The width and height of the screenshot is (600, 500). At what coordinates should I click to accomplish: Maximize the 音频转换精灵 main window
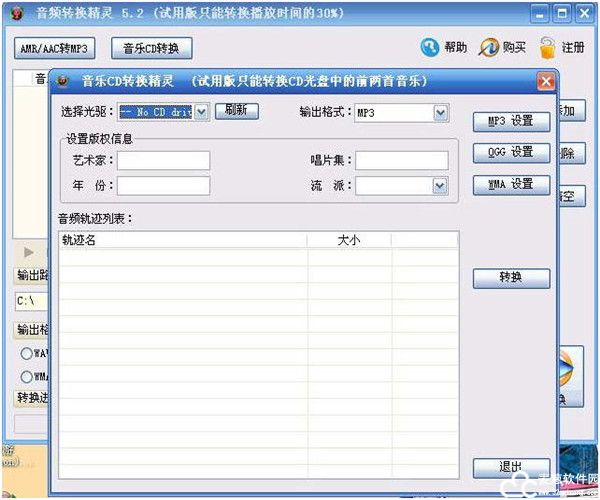pos(562,14)
